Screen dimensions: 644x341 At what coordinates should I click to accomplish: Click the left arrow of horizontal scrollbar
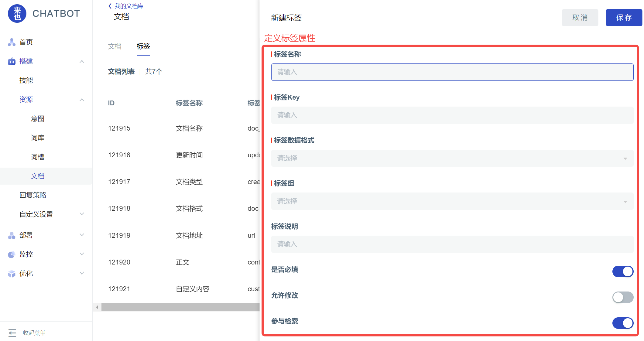pyautogui.click(x=97, y=307)
